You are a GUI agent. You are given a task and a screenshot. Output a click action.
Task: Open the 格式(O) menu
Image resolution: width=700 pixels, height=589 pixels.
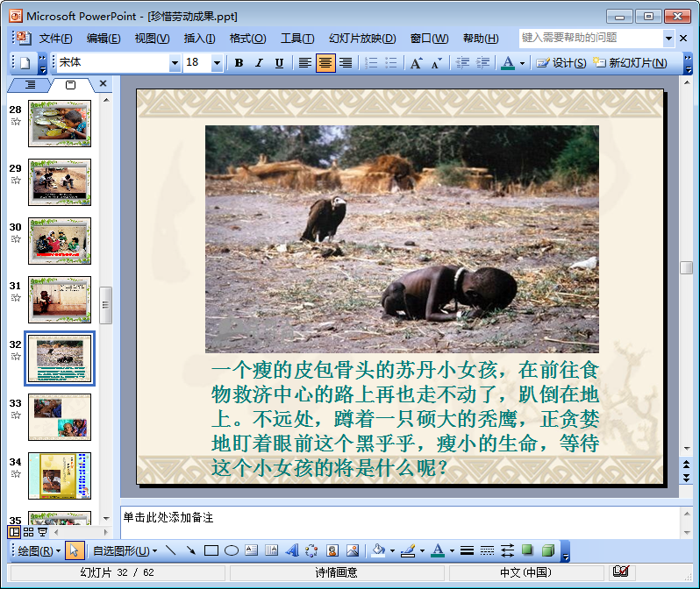(247, 39)
